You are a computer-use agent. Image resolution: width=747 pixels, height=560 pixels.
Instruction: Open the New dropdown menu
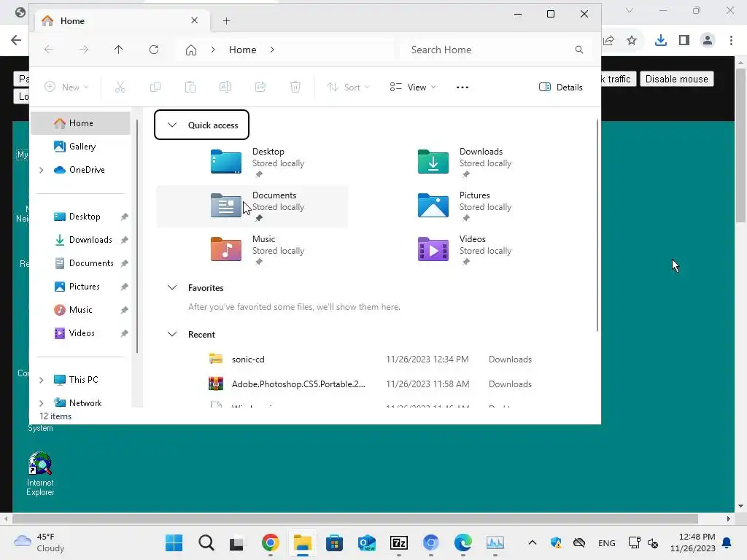66,87
